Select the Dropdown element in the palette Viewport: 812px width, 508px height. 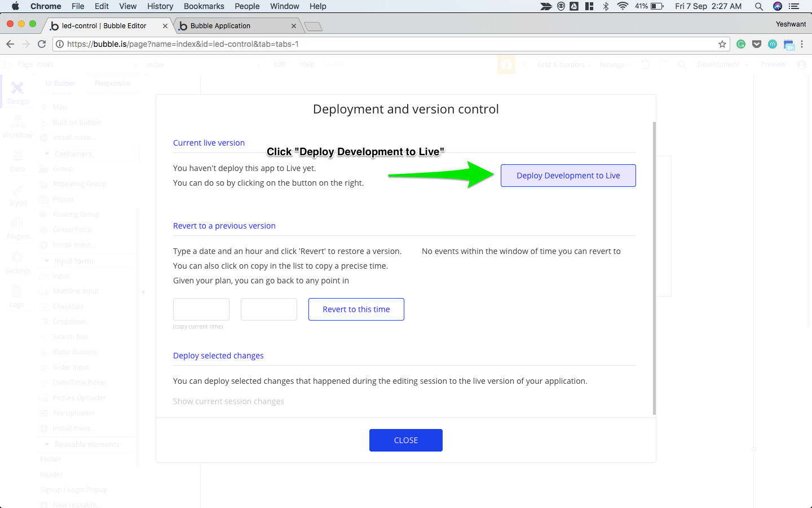[69, 322]
